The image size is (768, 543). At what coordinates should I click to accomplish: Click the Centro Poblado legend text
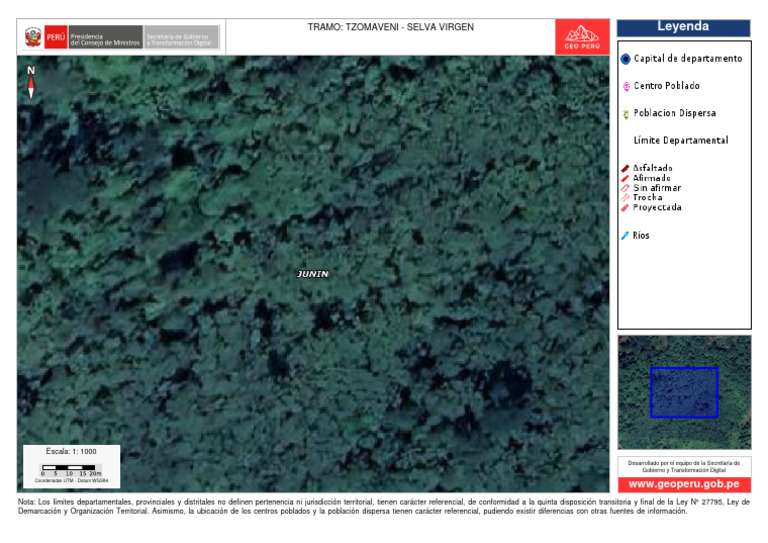click(x=667, y=86)
